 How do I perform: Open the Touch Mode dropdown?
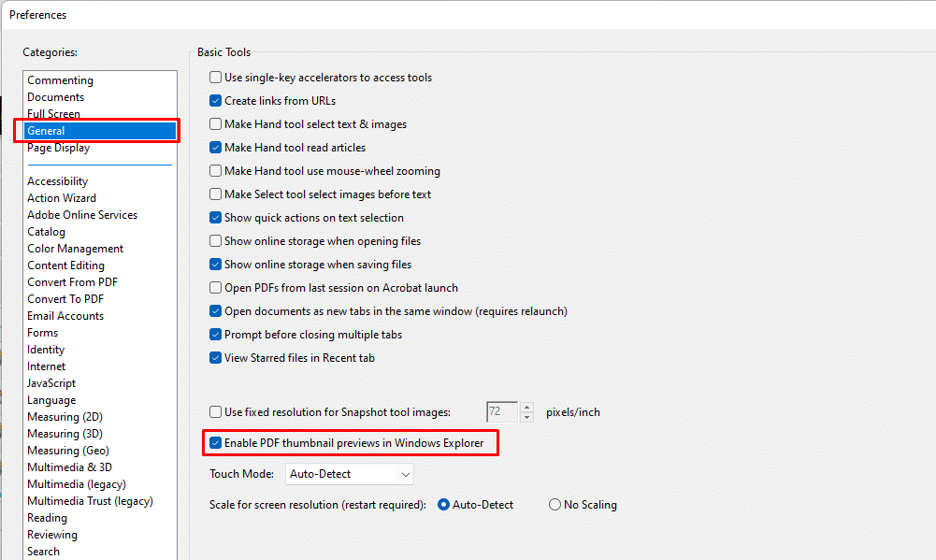click(350, 474)
